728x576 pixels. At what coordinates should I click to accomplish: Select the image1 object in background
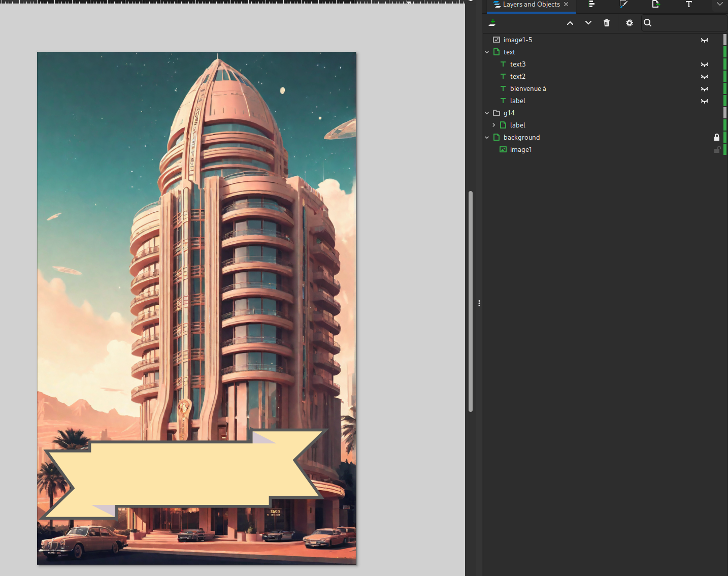pos(520,150)
